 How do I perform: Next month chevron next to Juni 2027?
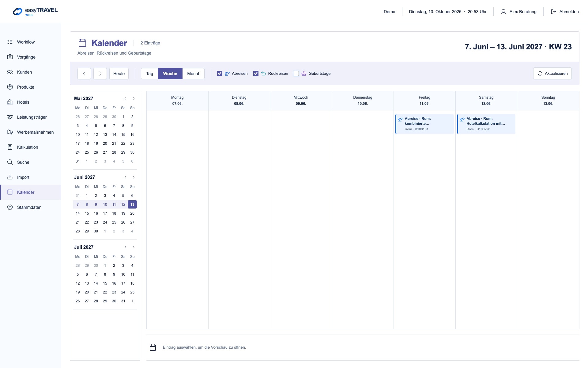[x=134, y=177]
